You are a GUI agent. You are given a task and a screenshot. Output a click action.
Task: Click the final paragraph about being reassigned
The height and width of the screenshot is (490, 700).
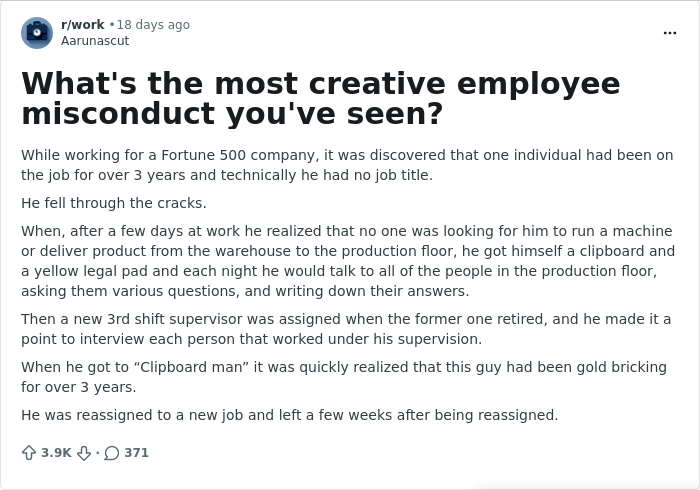289,415
